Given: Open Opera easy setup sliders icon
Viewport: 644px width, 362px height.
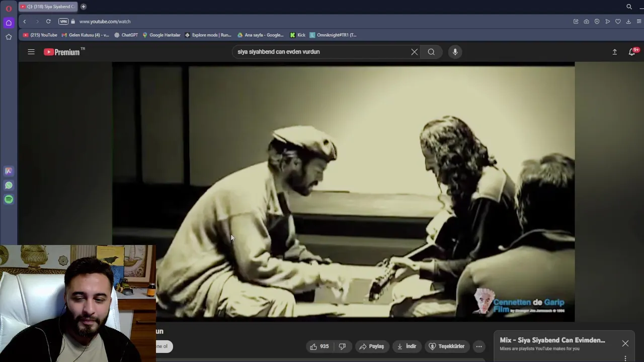Looking at the screenshot, I should (639, 22).
